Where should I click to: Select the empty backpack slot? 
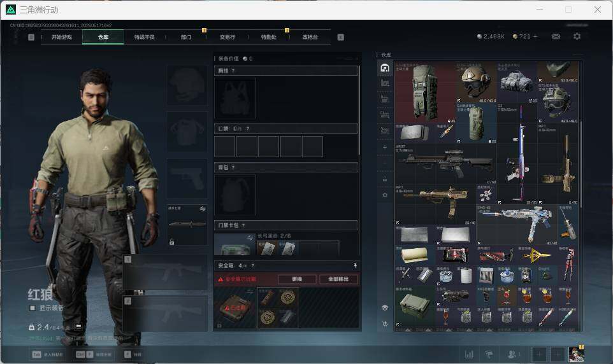234,195
